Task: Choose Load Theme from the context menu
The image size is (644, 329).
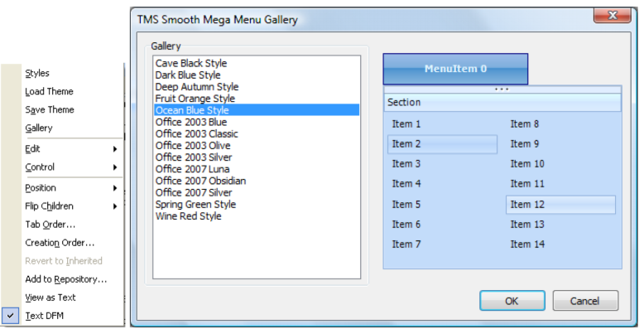Action: [50, 91]
